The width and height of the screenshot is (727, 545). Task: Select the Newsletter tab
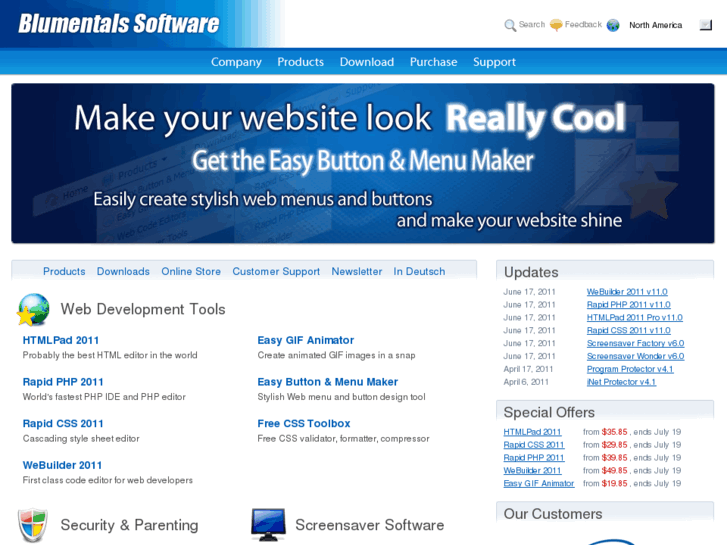(357, 271)
